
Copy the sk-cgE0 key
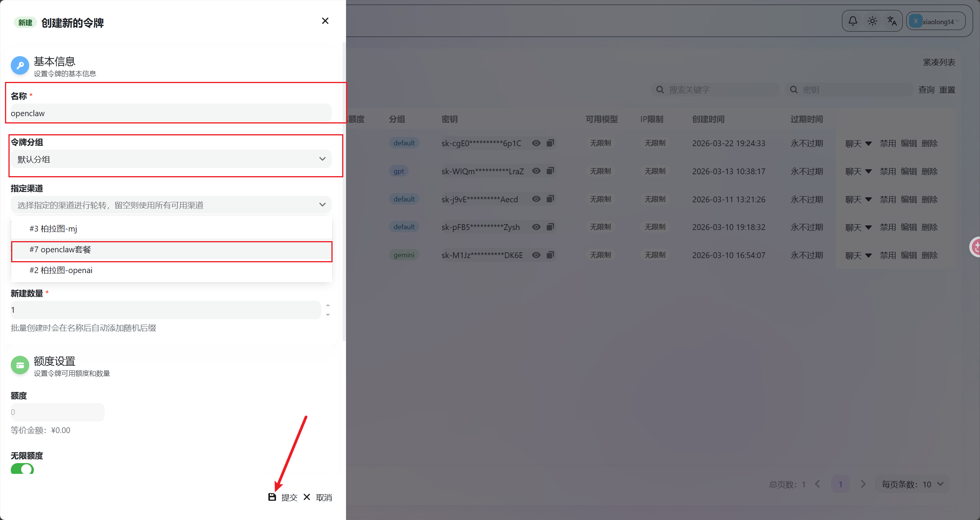(550, 143)
